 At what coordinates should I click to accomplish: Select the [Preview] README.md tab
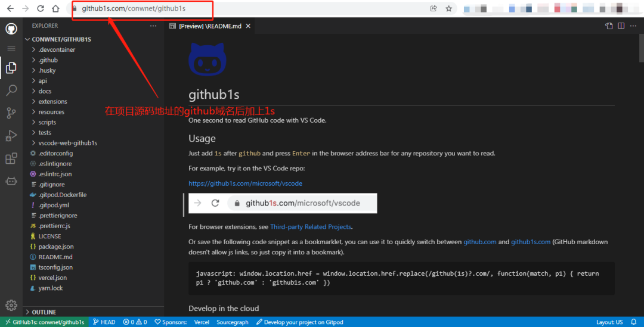210,26
